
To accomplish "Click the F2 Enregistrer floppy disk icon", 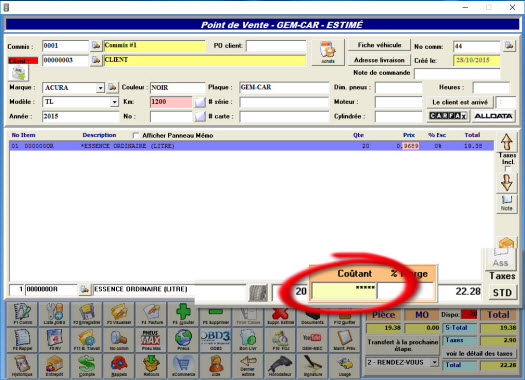I will [x=87, y=314].
